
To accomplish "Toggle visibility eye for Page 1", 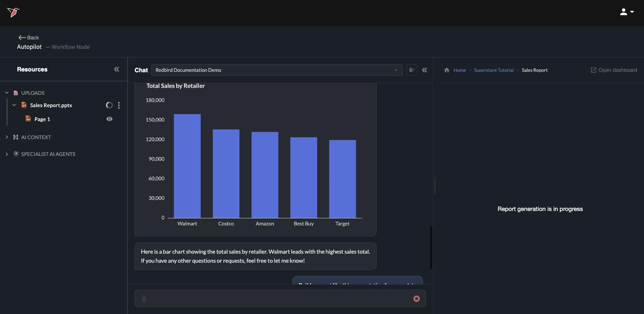I will (x=109, y=119).
